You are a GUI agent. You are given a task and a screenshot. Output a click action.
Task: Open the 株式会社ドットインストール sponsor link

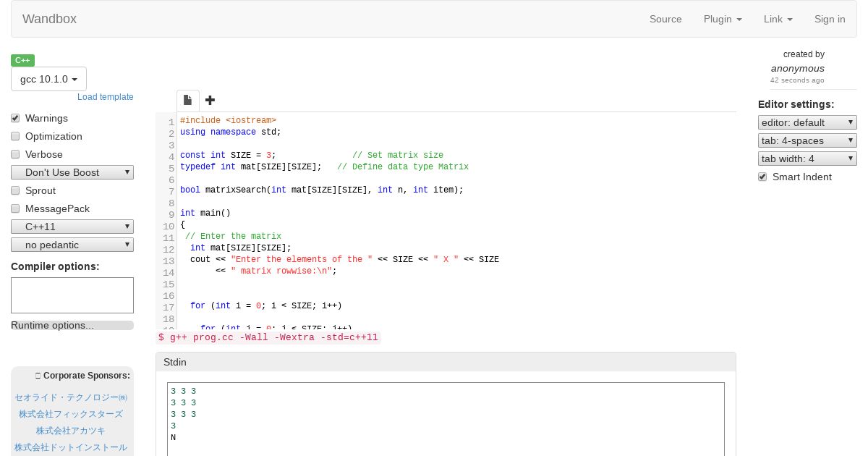[71, 447]
